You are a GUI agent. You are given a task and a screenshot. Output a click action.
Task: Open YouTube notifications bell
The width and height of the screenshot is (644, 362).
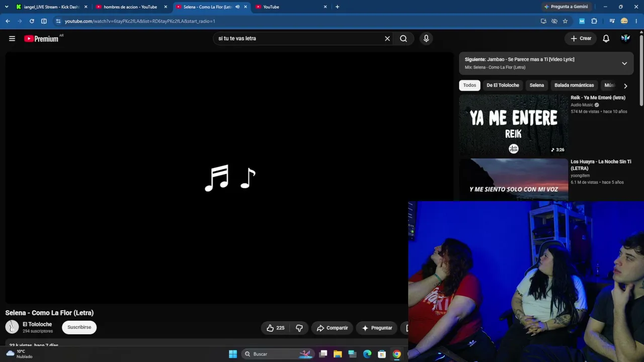pyautogui.click(x=606, y=39)
